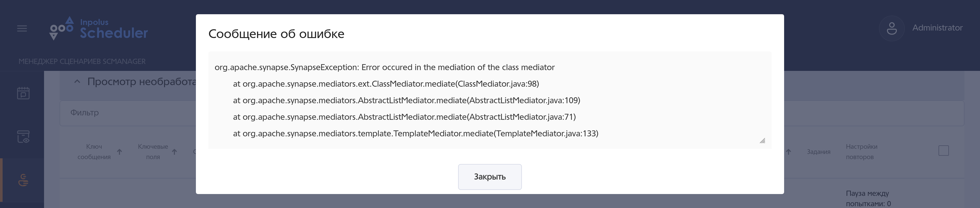Click sort arrow left of Задания
Viewport: 980px width, 208px height.
click(x=788, y=152)
